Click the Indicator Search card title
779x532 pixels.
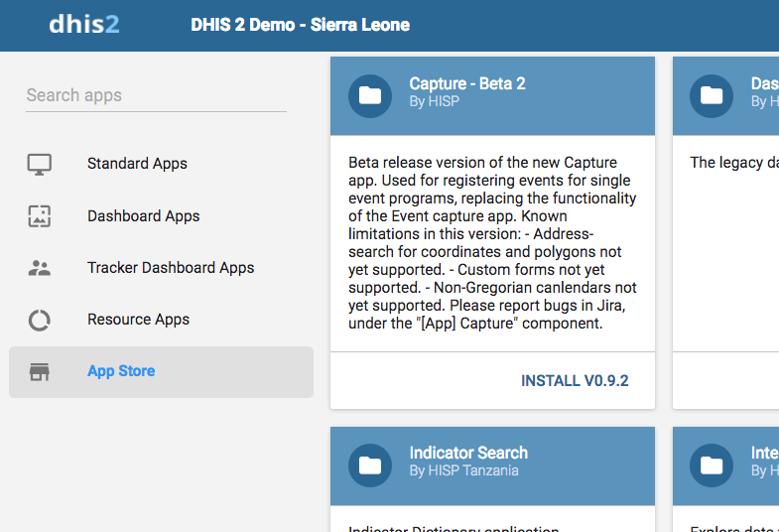pos(468,454)
